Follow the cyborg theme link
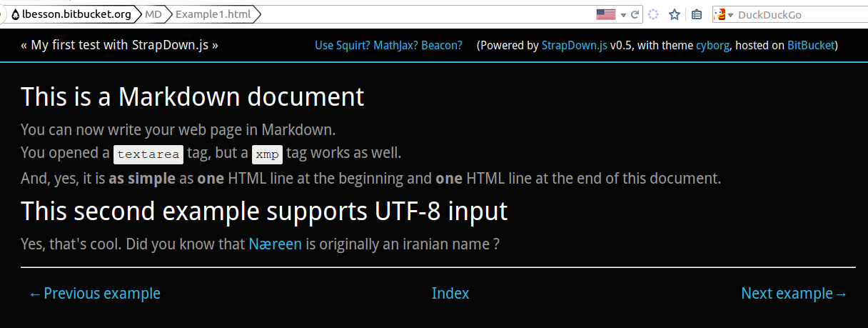Image resolution: width=868 pixels, height=328 pixels. [712, 46]
